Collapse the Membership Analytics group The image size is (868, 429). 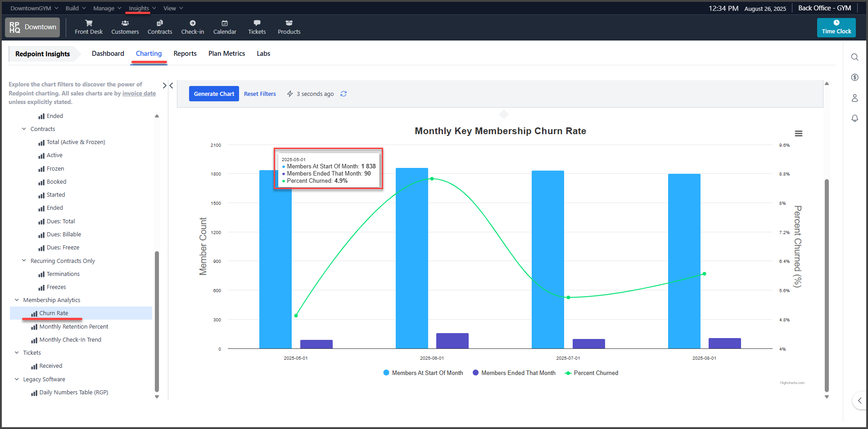[x=17, y=300]
